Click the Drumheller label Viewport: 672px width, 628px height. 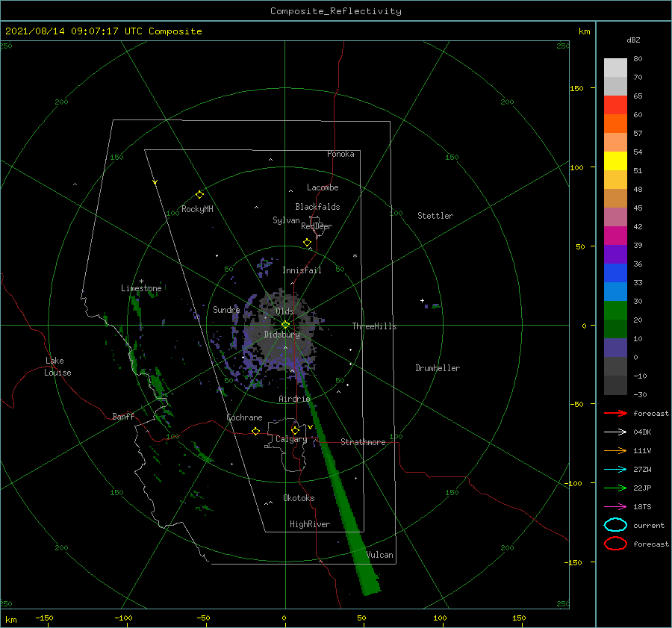[438, 368]
